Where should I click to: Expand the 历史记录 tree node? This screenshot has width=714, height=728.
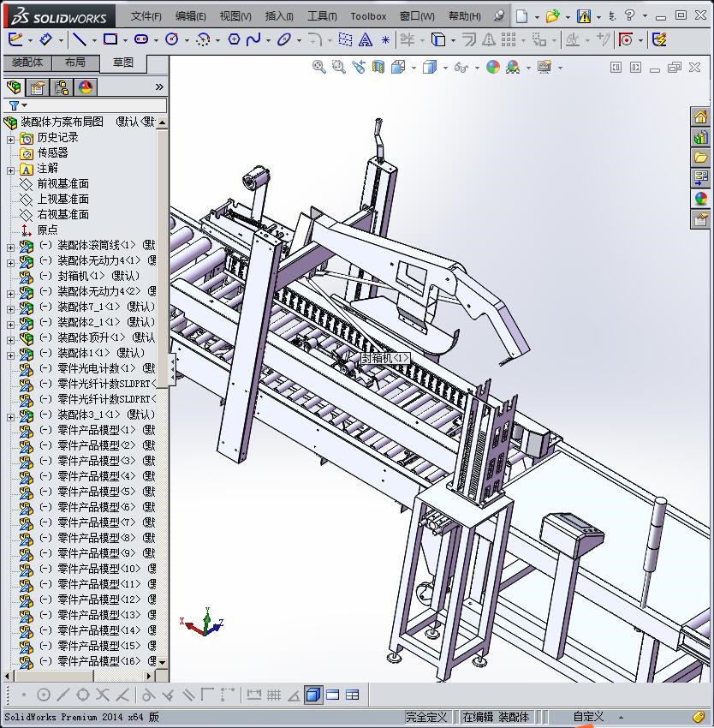10,139
